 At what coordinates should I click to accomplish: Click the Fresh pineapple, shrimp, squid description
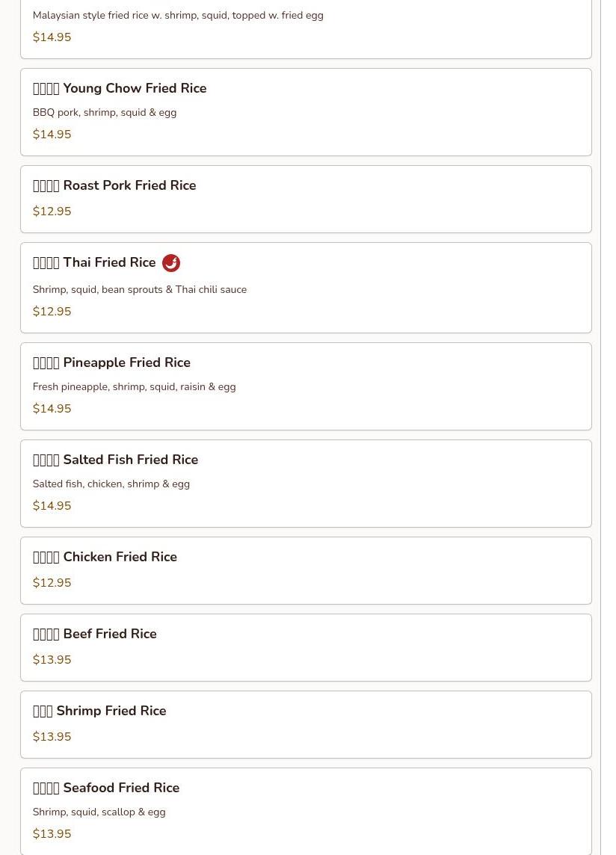134,386
